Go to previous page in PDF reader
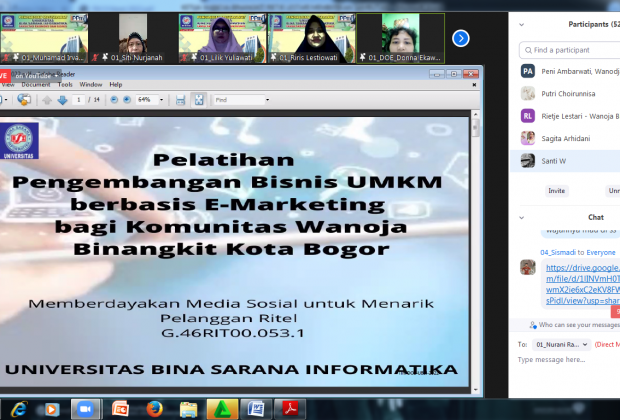Image resolution: width=620 pixels, height=420 pixels. pyautogui.click(x=47, y=100)
